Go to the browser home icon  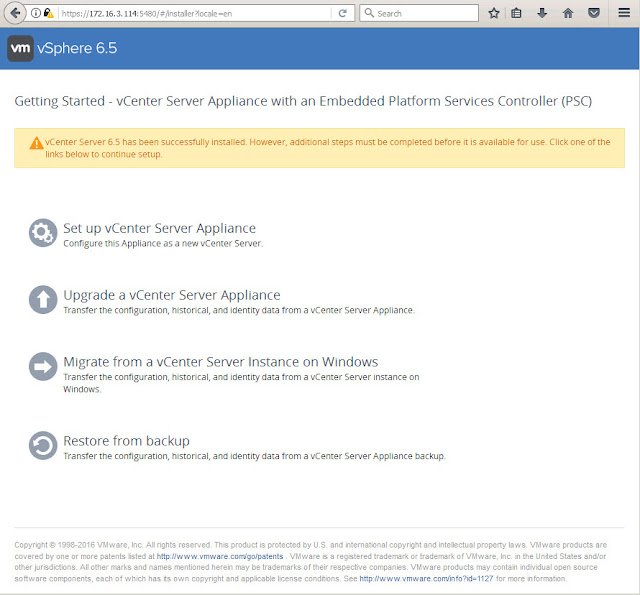(x=568, y=13)
